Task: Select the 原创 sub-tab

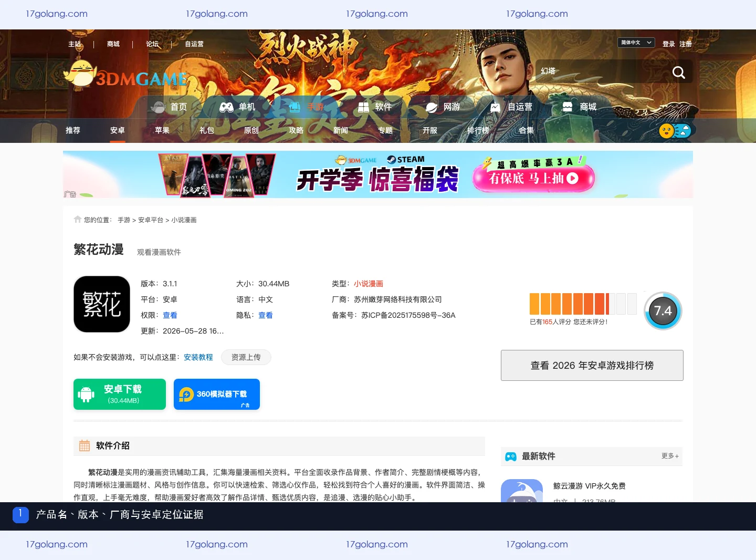Action: click(251, 130)
